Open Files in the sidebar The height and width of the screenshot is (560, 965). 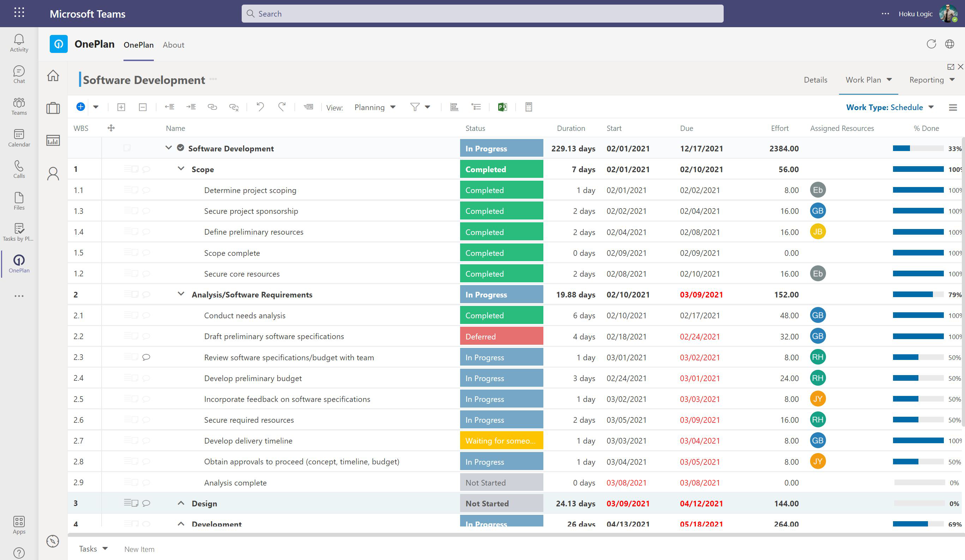coord(19,201)
